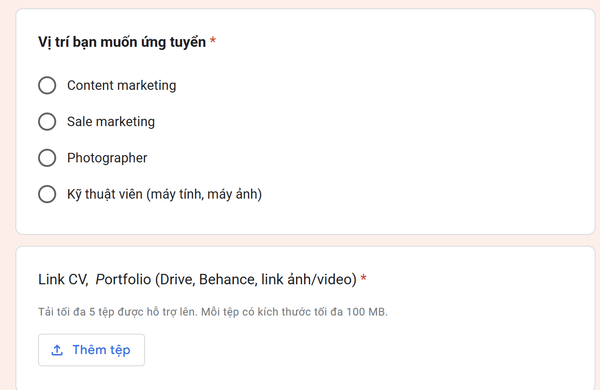
Task: Select Kỹ thuật viên (máy tính, máy ảnh) radio
Action: [x=47, y=194]
